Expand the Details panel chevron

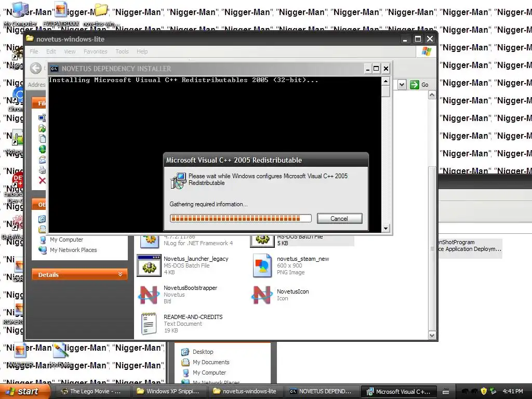(x=120, y=274)
